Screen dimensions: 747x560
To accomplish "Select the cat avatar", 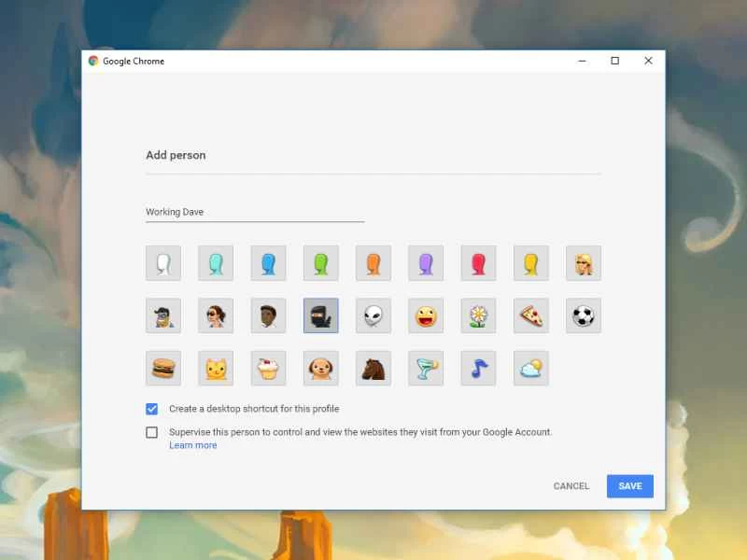I will (x=216, y=367).
